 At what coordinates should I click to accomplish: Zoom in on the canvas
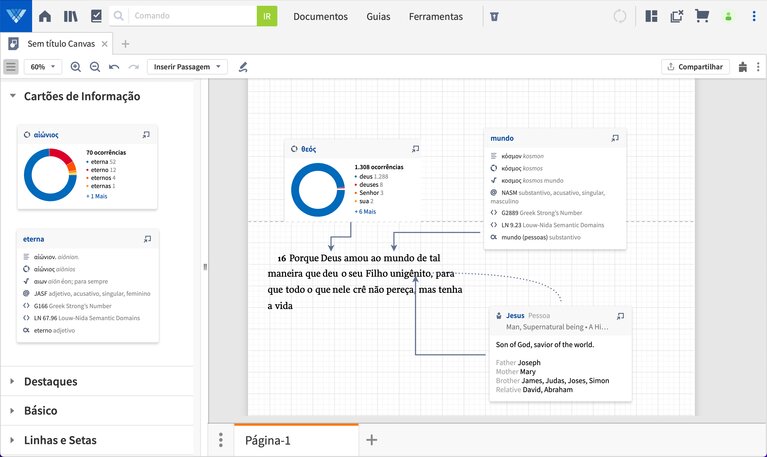76,67
